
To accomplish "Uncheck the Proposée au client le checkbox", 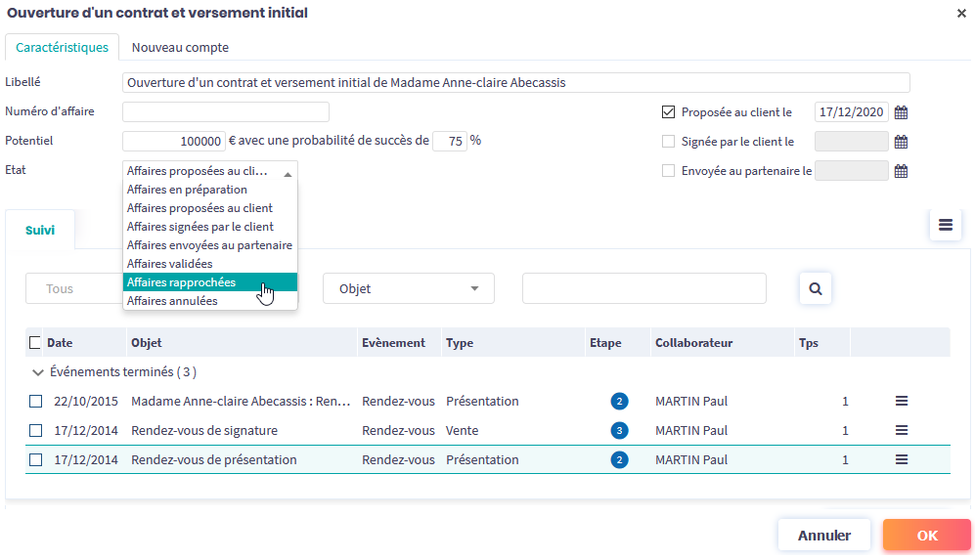I will coord(669,112).
